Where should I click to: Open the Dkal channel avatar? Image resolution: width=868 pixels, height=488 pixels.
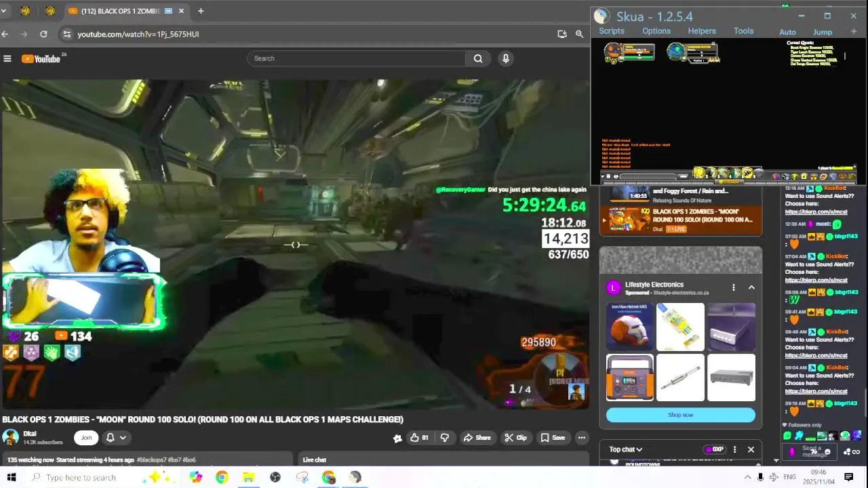coord(10,438)
